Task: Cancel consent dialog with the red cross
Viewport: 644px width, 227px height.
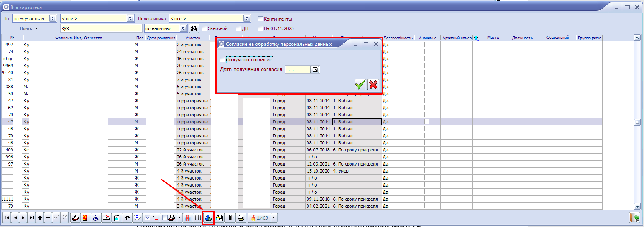Action: tap(373, 85)
